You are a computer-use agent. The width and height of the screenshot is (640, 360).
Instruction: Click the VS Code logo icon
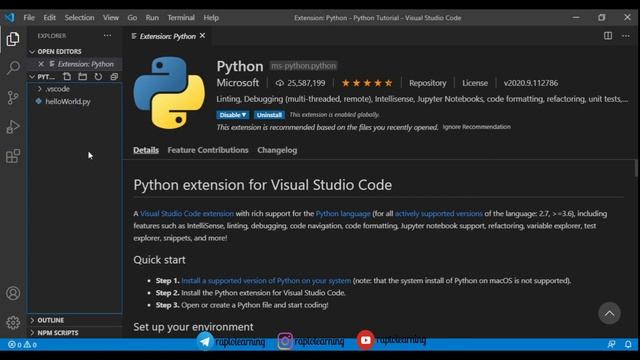click(10, 18)
